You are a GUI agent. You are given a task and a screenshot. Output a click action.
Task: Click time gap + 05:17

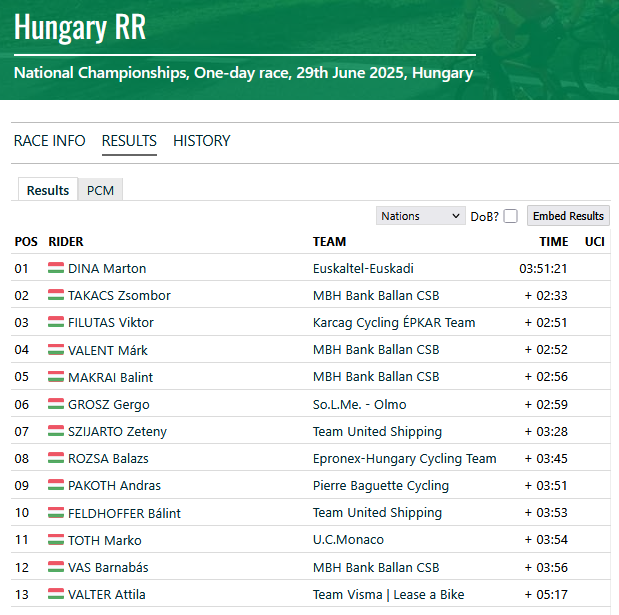[x=546, y=594]
